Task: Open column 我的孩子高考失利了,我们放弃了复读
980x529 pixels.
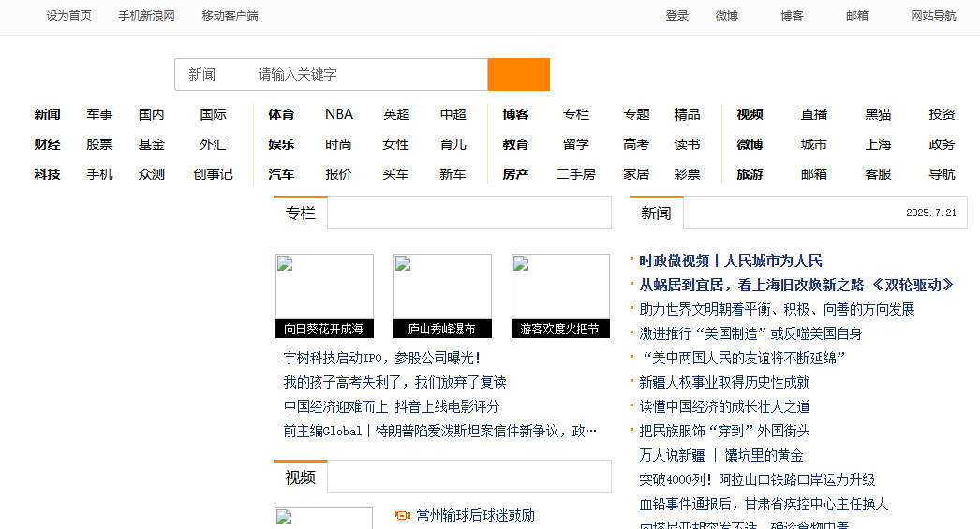Action: [395, 382]
